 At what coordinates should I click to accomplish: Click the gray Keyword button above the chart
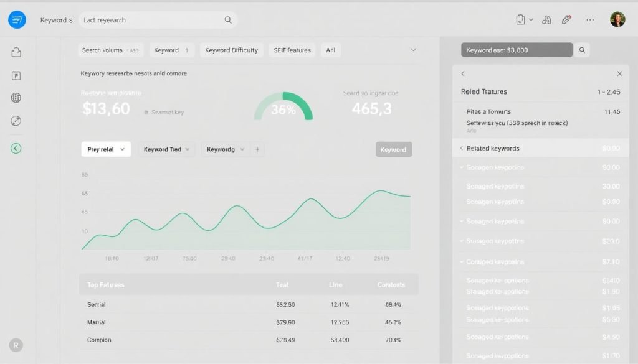(x=393, y=149)
